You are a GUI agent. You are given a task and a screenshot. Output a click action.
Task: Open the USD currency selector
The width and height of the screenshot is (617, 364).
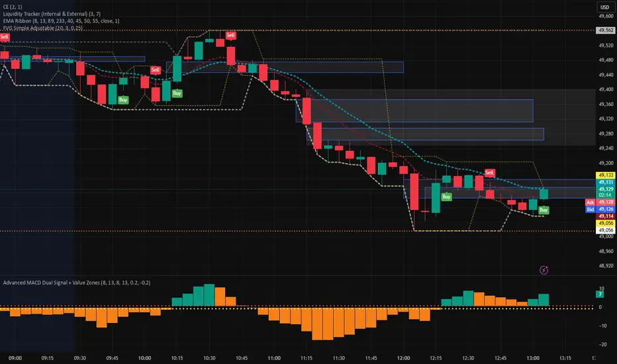pos(605,7)
